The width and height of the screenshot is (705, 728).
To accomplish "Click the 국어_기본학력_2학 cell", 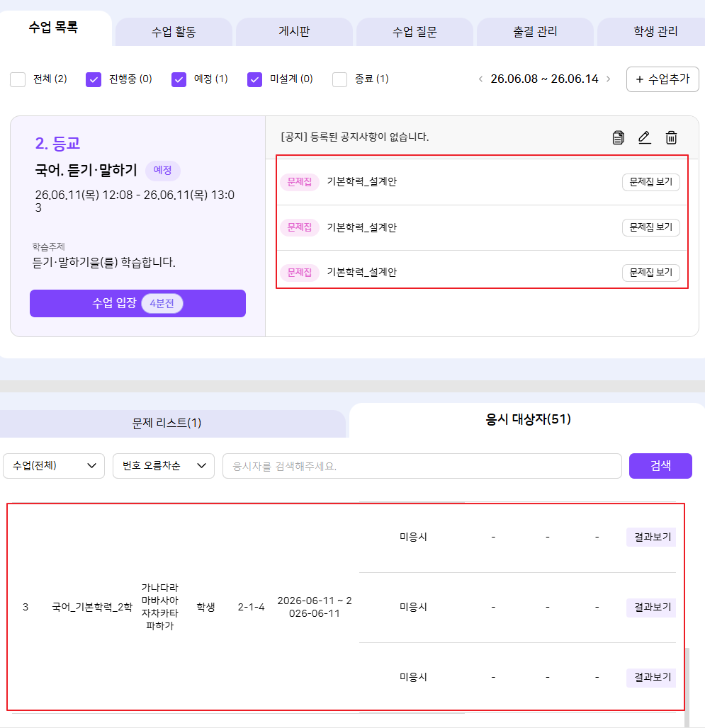I will point(92,607).
